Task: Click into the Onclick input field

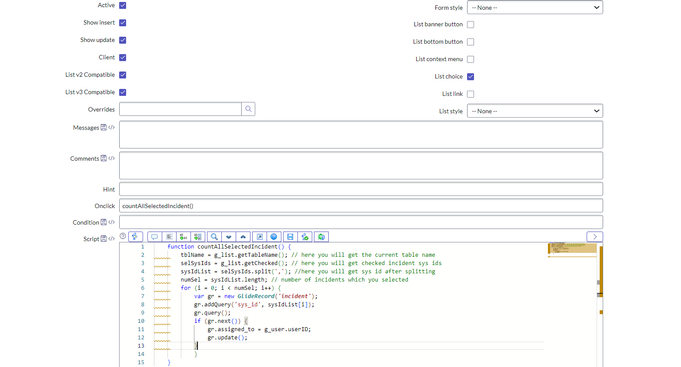Action: [361, 206]
